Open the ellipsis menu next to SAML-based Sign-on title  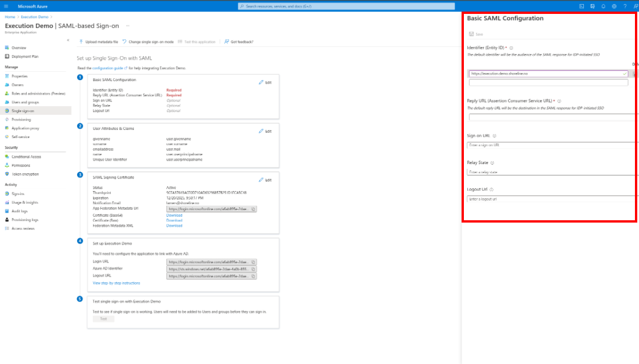[x=128, y=26]
